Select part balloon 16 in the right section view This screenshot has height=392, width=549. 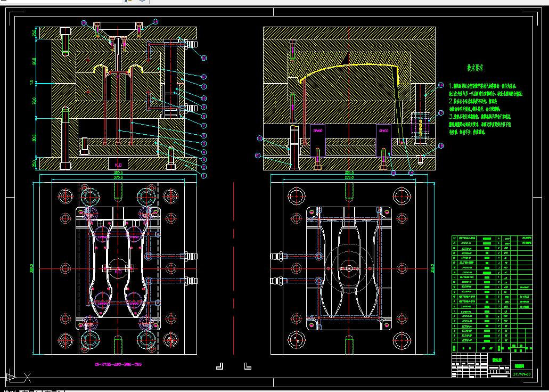coord(441,85)
